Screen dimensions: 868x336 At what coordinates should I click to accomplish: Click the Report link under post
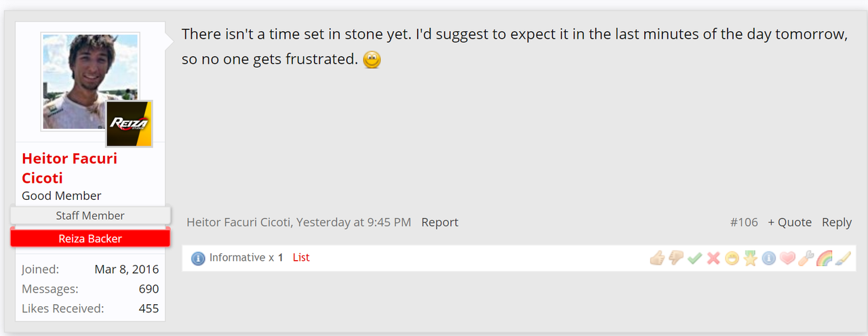click(x=439, y=222)
